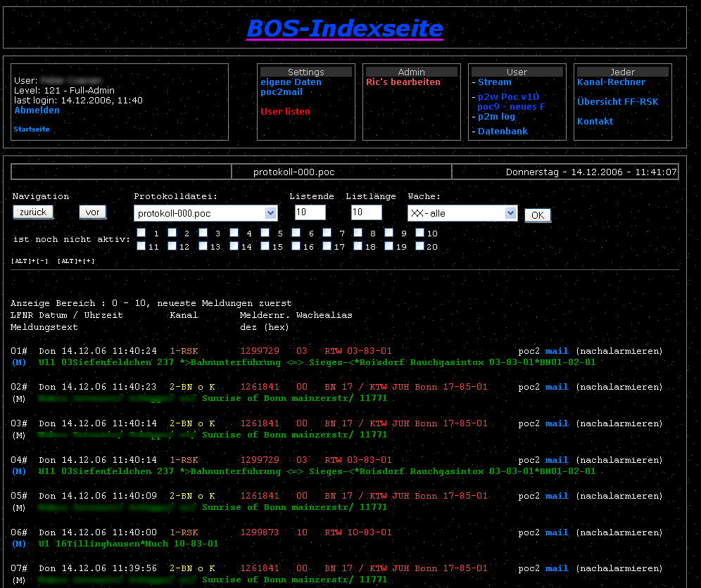Open the Datenbank user menu link

503,132
